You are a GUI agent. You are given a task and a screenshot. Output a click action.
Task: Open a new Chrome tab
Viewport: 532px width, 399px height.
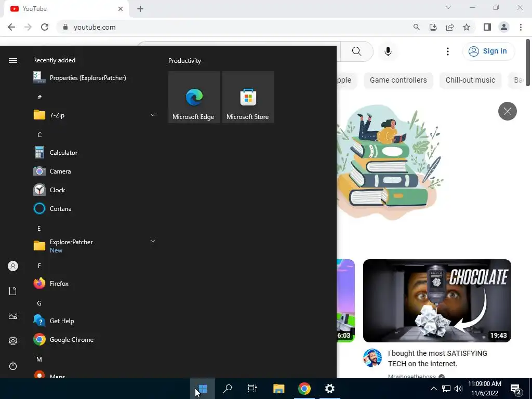coord(140,9)
